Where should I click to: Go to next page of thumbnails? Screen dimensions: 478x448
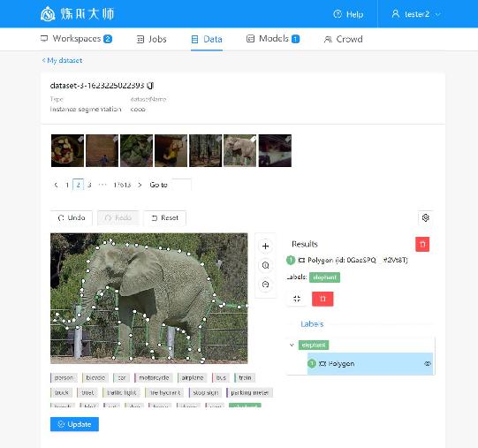click(140, 185)
